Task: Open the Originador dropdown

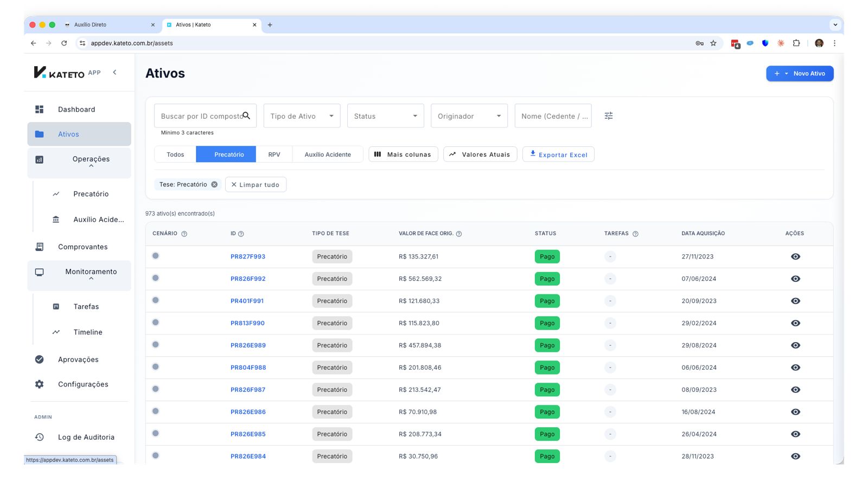Action: tap(469, 116)
